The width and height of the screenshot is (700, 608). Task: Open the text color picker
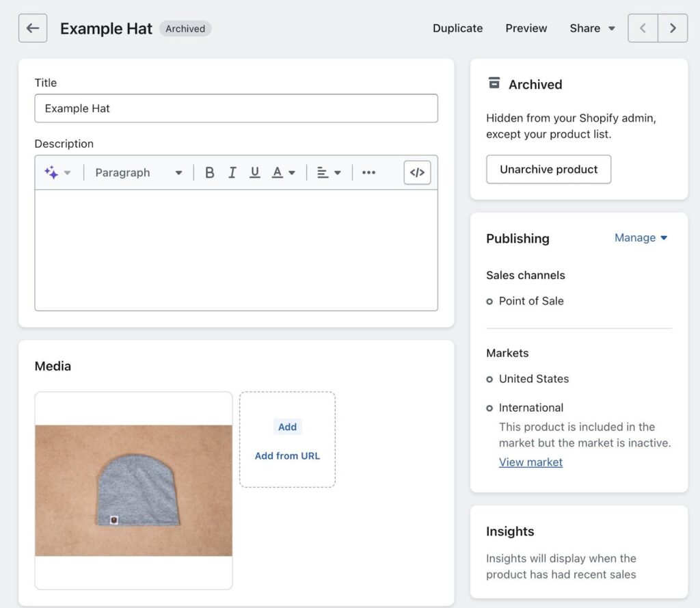click(x=283, y=172)
